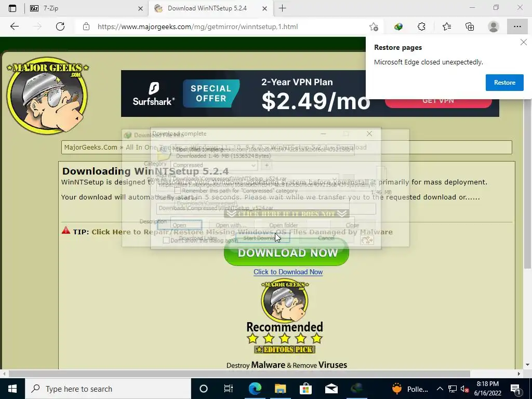Click the majorgeeks URL in the address bar

pos(197,26)
